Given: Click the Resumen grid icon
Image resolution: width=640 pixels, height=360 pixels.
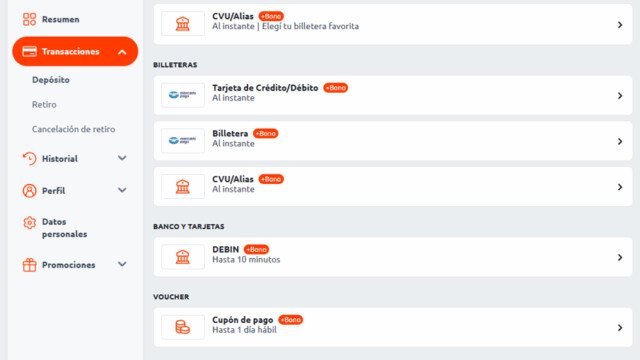Looking at the screenshot, I should (x=29, y=19).
